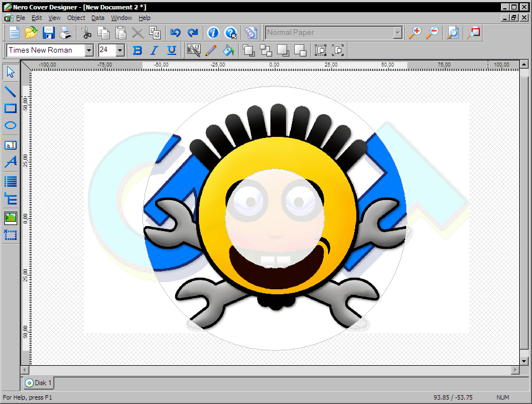
Task: Click the disc type icon beside Normal Paper
Action: [x=251, y=33]
